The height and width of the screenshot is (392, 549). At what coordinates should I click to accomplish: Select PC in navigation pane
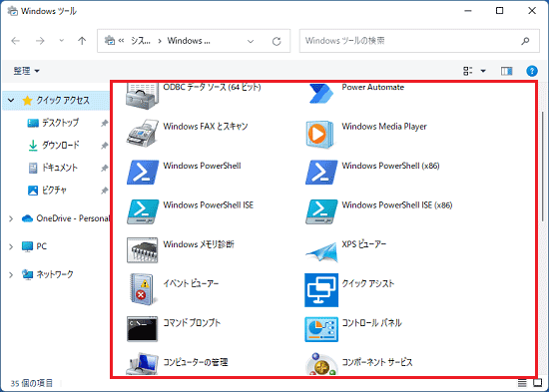pos(41,246)
